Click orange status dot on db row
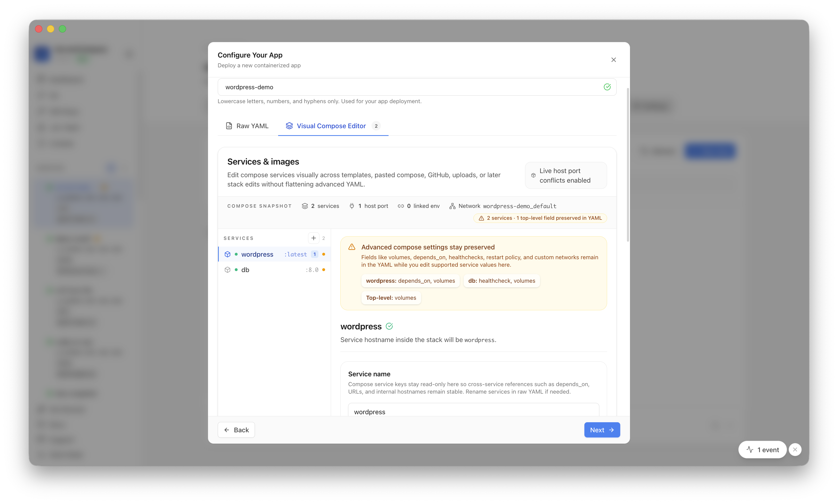This screenshot has height=504, width=838. click(323, 270)
